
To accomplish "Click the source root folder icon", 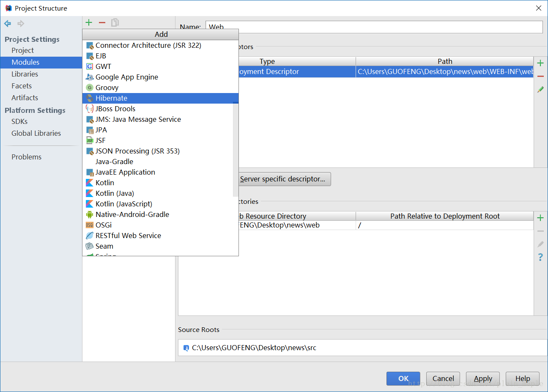I will 186,348.
